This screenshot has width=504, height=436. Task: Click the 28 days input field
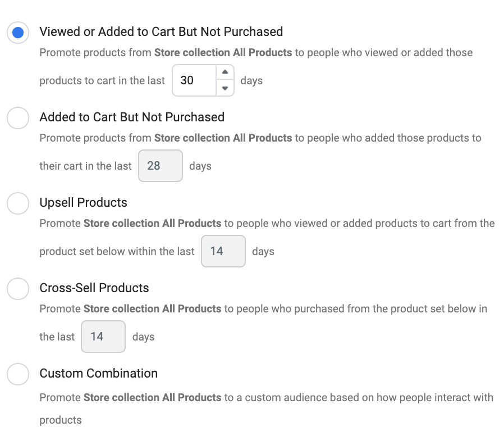point(160,166)
